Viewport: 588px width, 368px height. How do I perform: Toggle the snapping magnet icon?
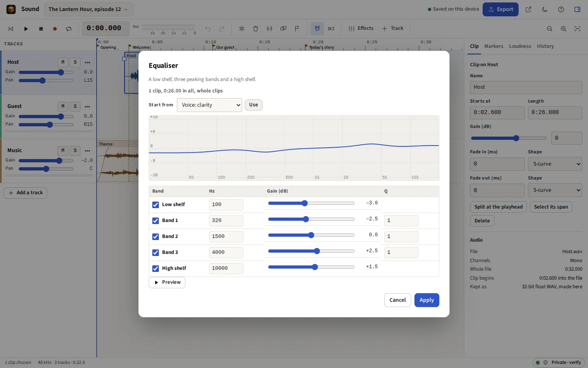[x=317, y=29]
